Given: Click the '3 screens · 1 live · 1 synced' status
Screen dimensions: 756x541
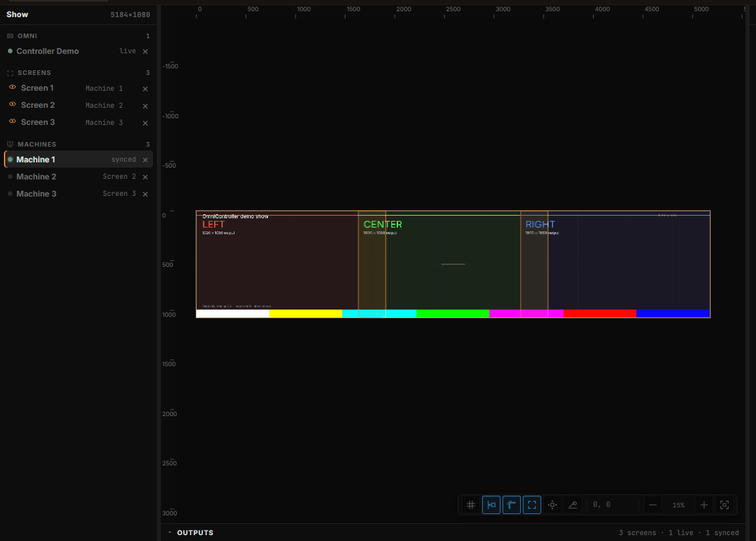Looking at the screenshot, I should [x=679, y=533].
